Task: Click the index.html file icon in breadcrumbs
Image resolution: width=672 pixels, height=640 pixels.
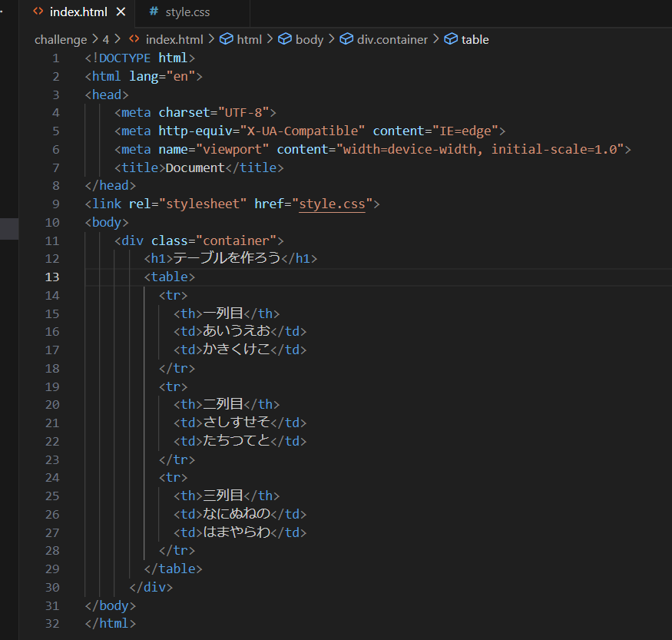Action: click(x=134, y=39)
